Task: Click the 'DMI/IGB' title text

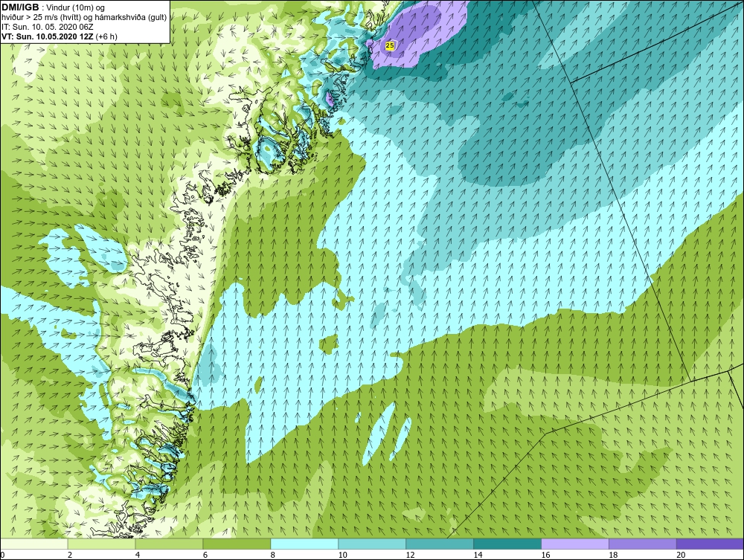Action: tap(20, 7)
